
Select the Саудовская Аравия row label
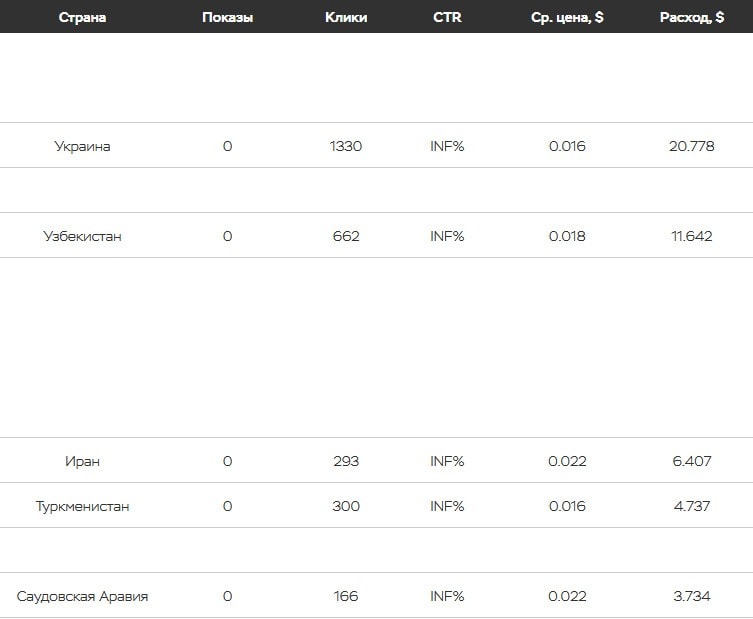(82, 596)
